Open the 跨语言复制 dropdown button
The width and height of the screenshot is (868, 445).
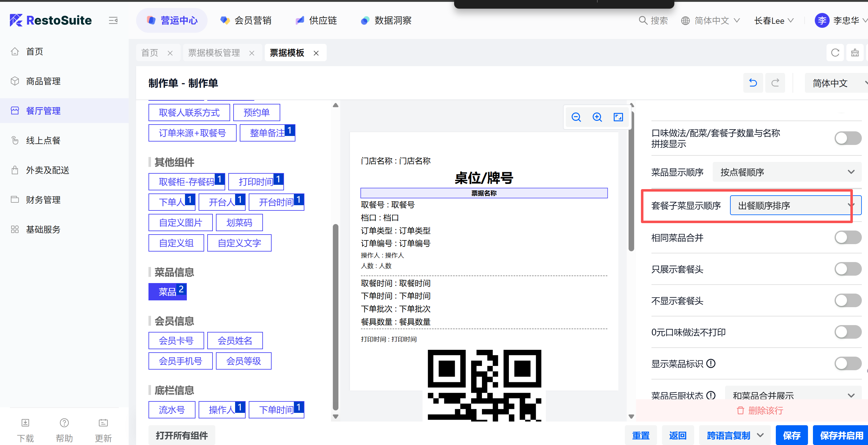click(735, 435)
